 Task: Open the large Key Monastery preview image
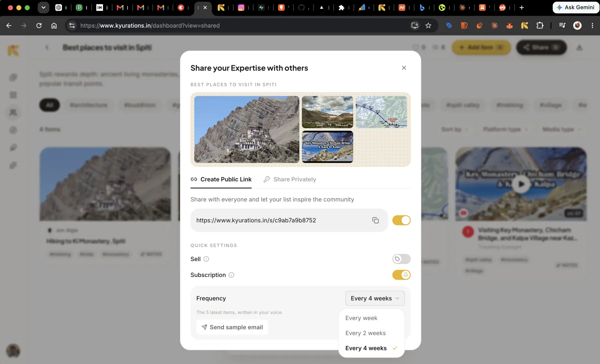(x=247, y=130)
